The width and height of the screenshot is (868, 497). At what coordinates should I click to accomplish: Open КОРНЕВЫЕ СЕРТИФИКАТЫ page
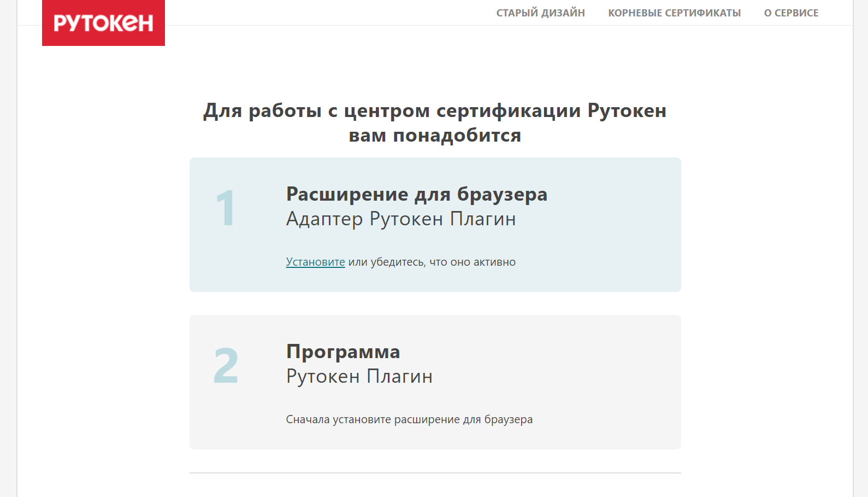[674, 13]
